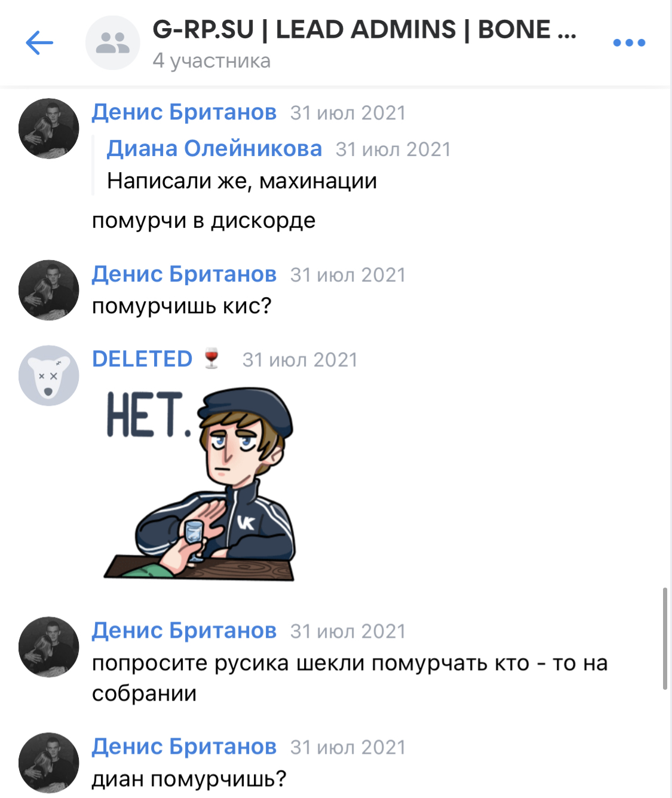Tap avatar beside 'попросите русика' message

point(49,647)
